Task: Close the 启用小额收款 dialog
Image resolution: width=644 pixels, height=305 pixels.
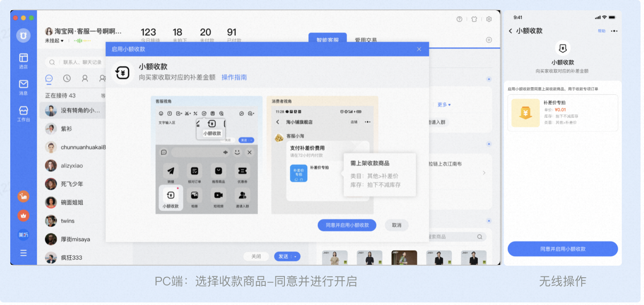Action: [x=419, y=49]
